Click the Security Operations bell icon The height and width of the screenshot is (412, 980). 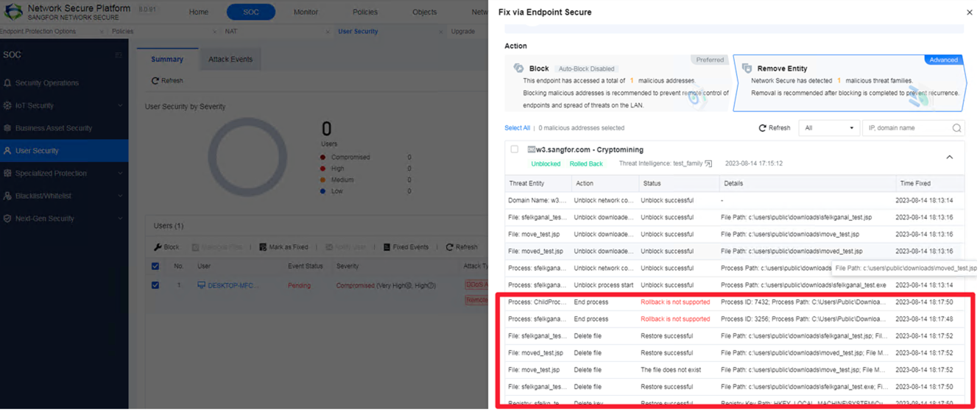7,83
